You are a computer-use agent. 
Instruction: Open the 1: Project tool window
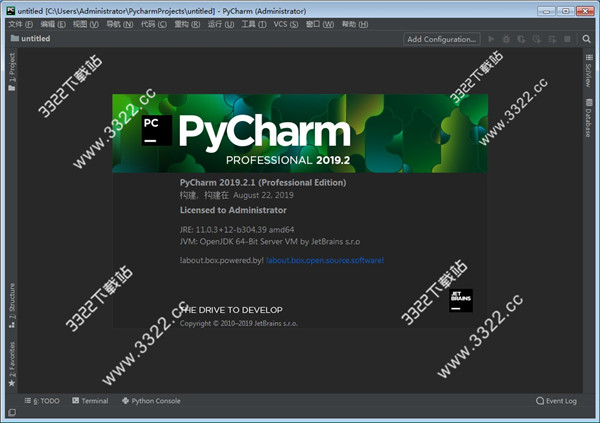point(12,72)
